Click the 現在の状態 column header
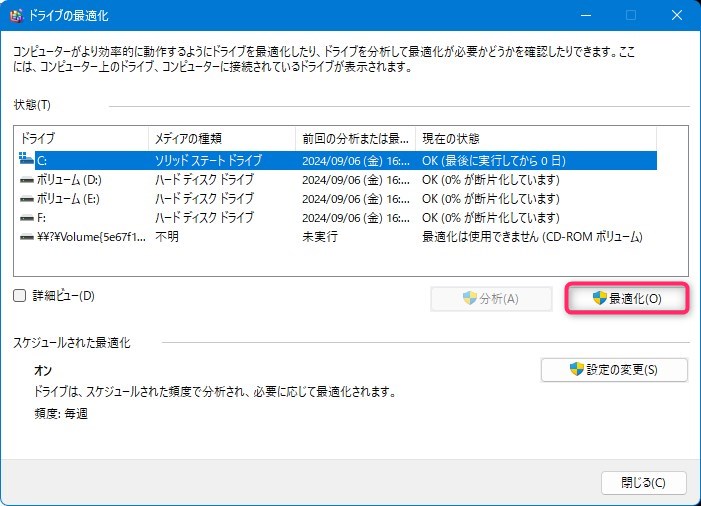Viewport: 701px width, 506px height. pos(535,138)
